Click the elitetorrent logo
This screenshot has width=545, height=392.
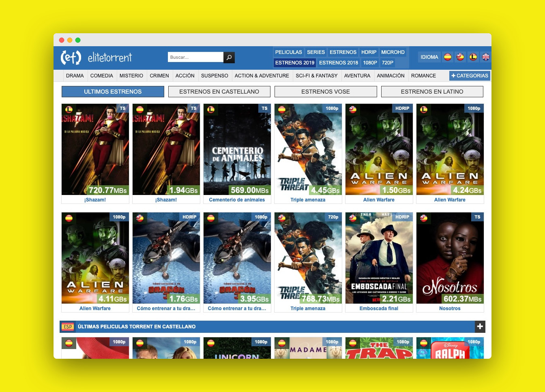pos(96,58)
